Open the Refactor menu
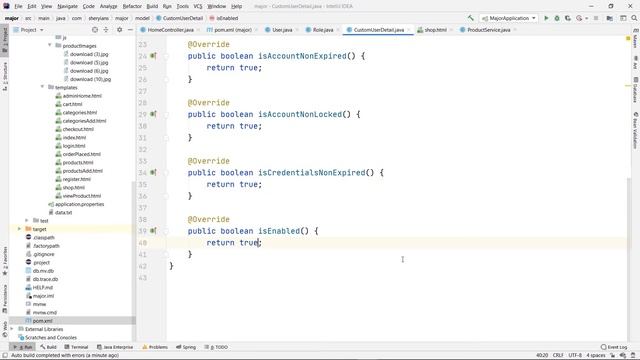The width and height of the screenshot is (640, 360). coord(132,6)
